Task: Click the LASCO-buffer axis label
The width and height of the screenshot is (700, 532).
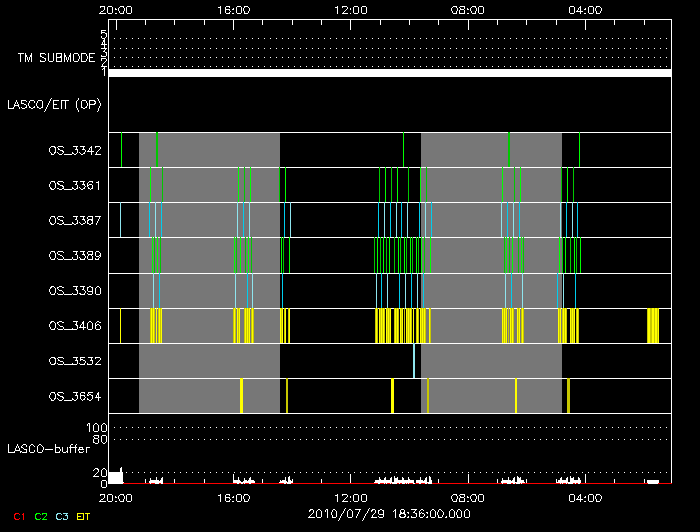Action: [x=48, y=449]
